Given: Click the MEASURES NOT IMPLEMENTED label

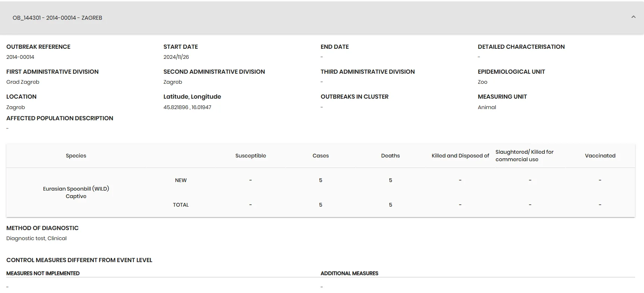Looking at the screenshot, I should [43, 273].
